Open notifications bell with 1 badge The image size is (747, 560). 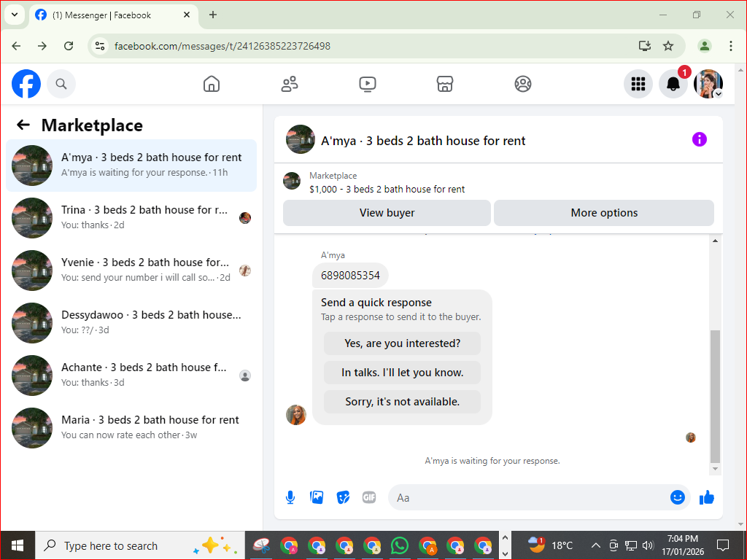tap(673, 84)
